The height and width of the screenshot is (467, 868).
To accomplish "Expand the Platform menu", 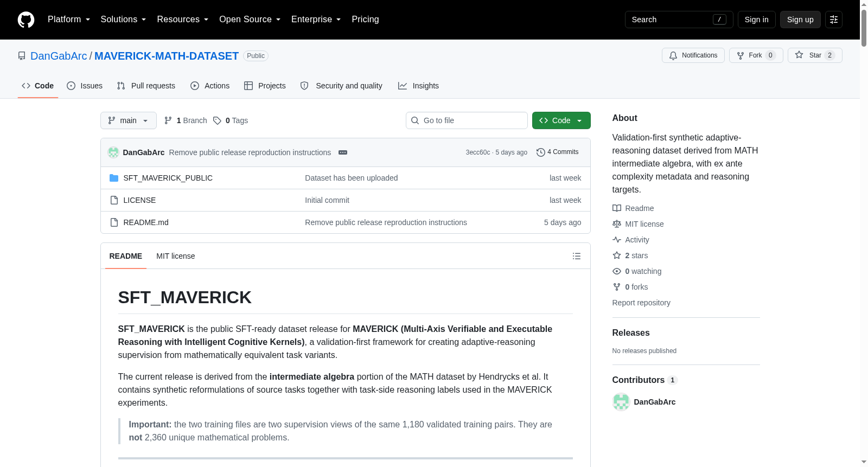I will [x=69, y=20].
